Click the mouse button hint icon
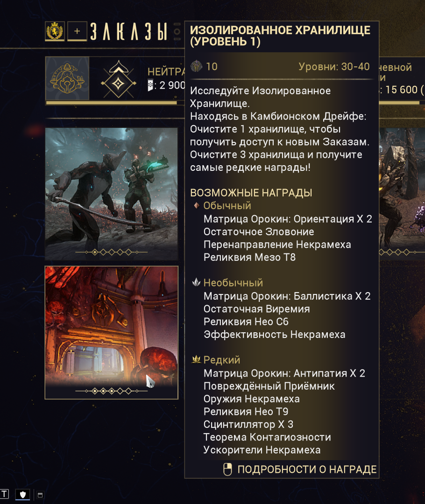The height and width of the screenshot is (504, 425). click(x=227, y=469)
